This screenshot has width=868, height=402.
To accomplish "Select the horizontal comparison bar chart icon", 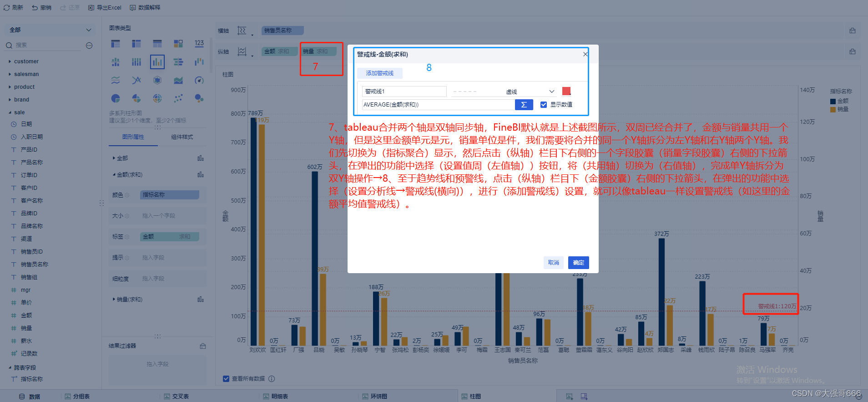I will coord(178,62).
